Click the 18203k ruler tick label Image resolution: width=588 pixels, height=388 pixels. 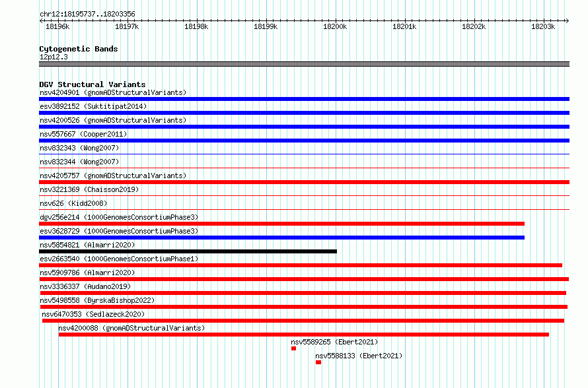click(x=543, y=26)
